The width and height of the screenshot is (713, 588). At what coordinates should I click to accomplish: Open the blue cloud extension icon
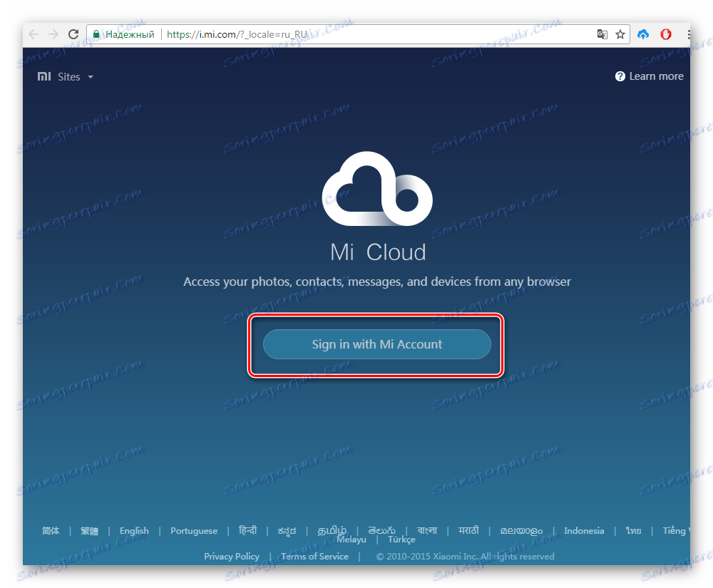(x=643, y=34)
